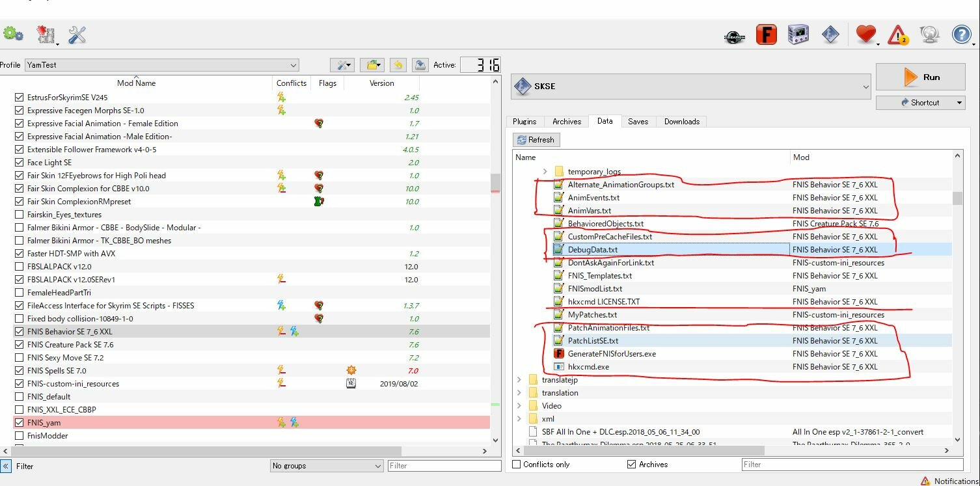
Task: Click the grey machine with green screen icon
Action: pos(798,35)
